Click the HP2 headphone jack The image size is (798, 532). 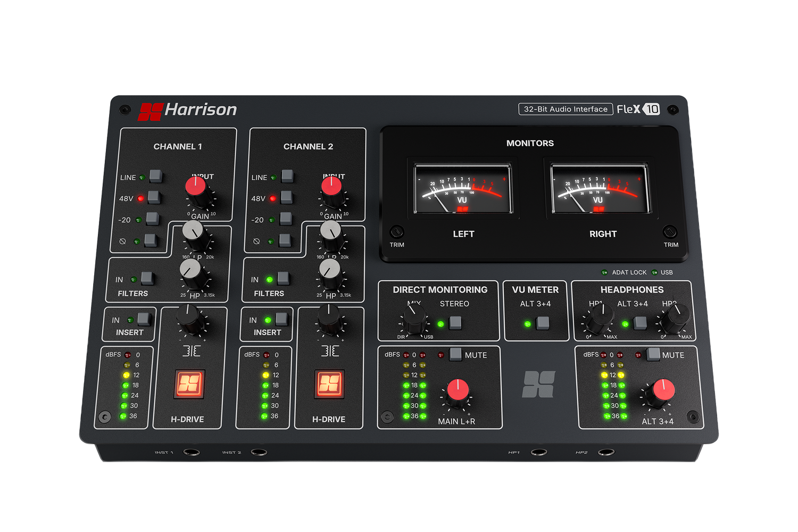[x=606, y=452]
